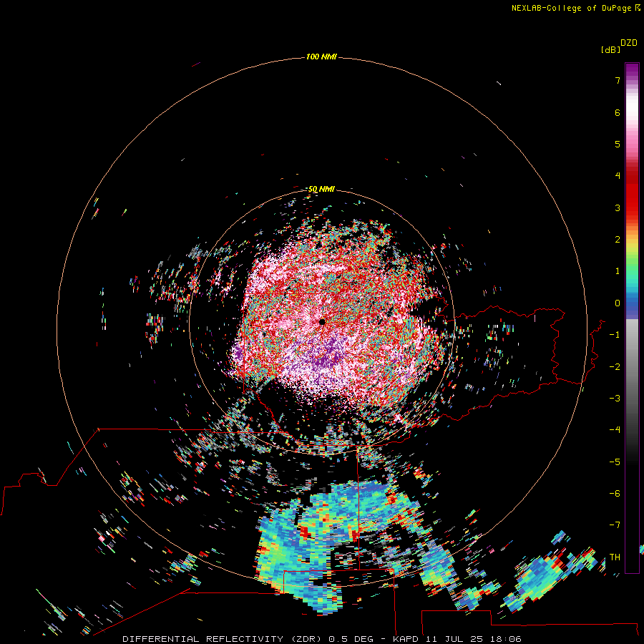Click the -3 value on the color scale
The width and height of the screenshot is (644, 644).
(615, 399)
